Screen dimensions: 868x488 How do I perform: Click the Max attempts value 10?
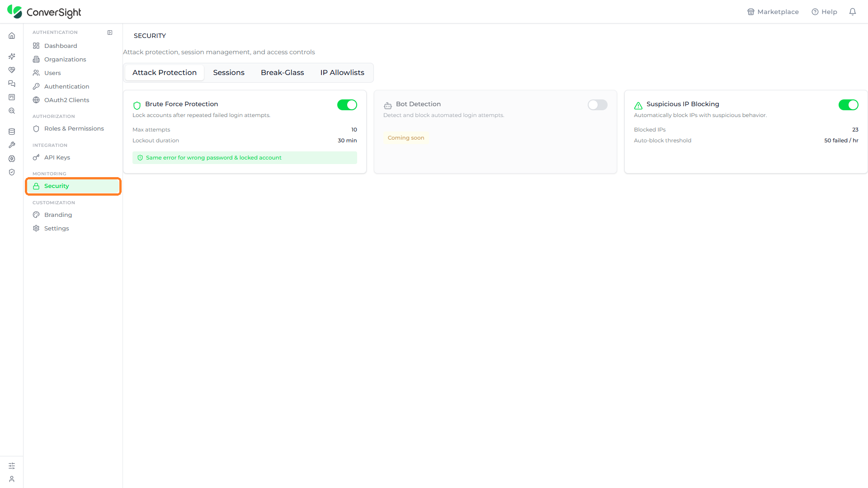354,130
